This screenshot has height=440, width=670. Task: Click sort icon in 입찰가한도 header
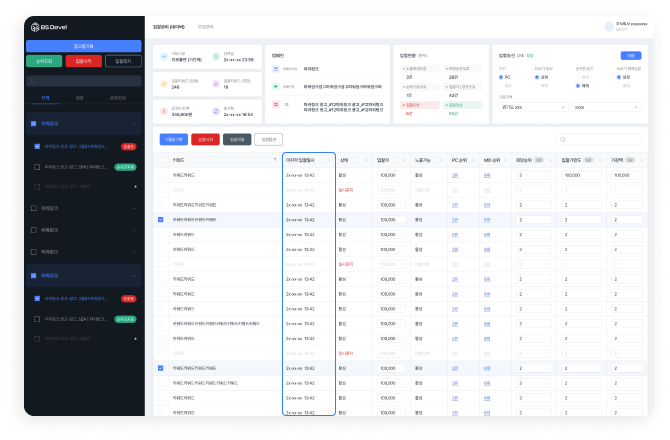tap(600, 160)
